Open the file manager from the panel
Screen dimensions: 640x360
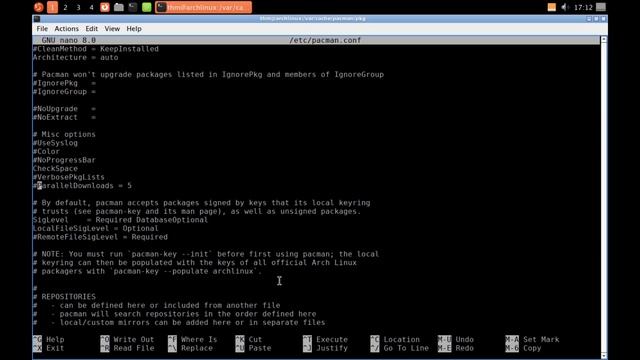pyautogui.click(x=119, y=7)
